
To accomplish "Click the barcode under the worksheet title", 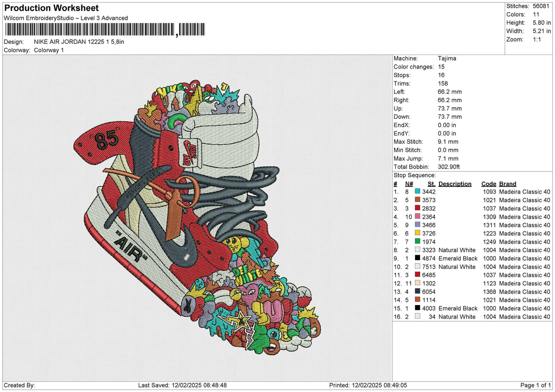I will click(106, 30).
